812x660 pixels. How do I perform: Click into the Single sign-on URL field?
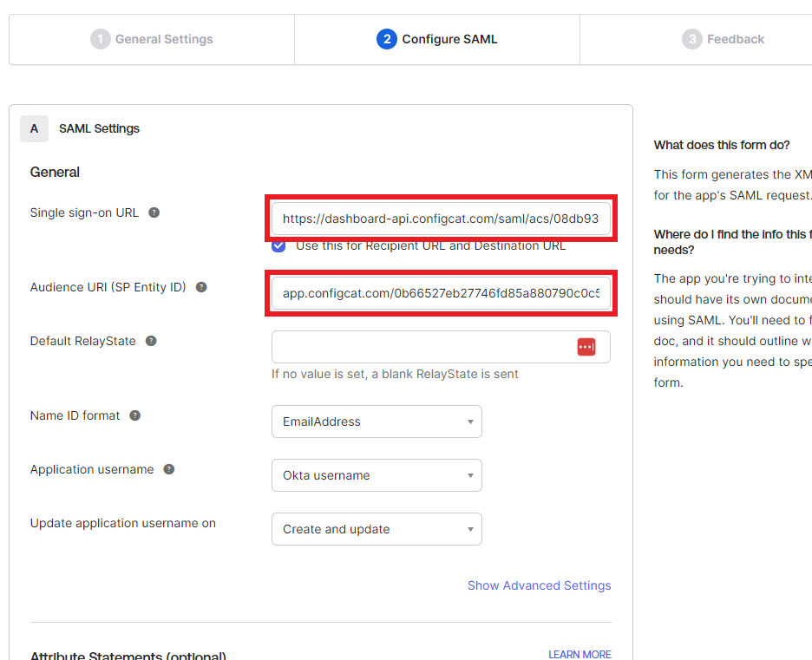tap(440, 219)
